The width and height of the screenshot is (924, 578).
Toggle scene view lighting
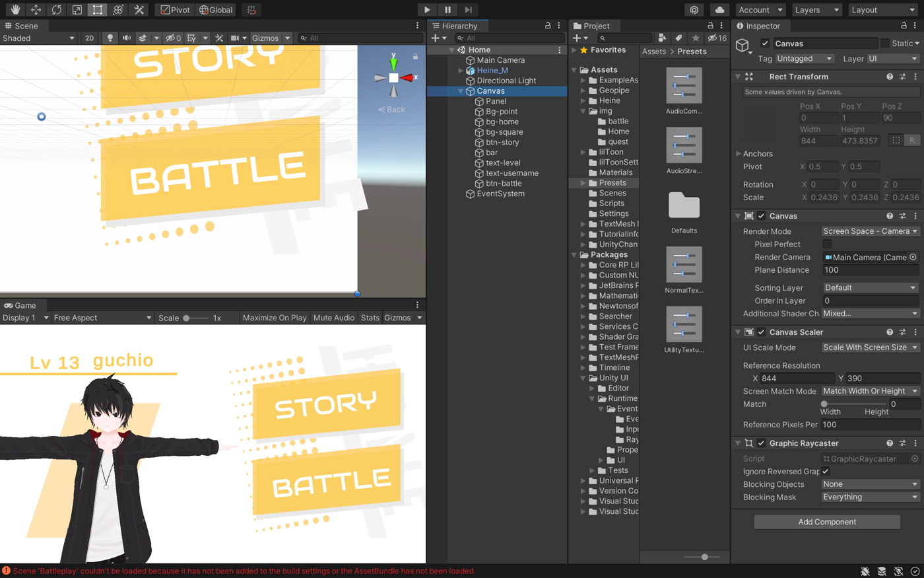tap(108, 38)
